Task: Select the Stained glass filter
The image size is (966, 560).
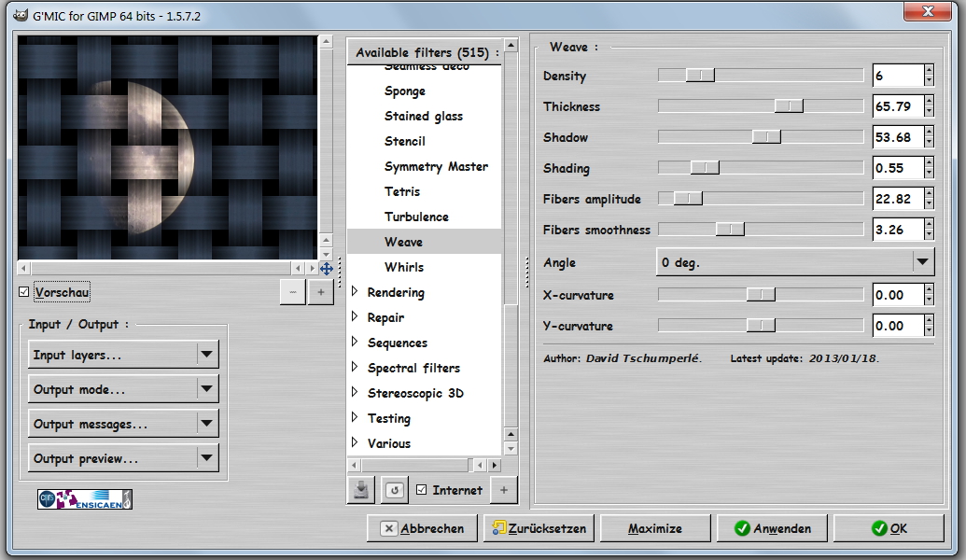Action: pyautogui.click(x=423, y=116)
